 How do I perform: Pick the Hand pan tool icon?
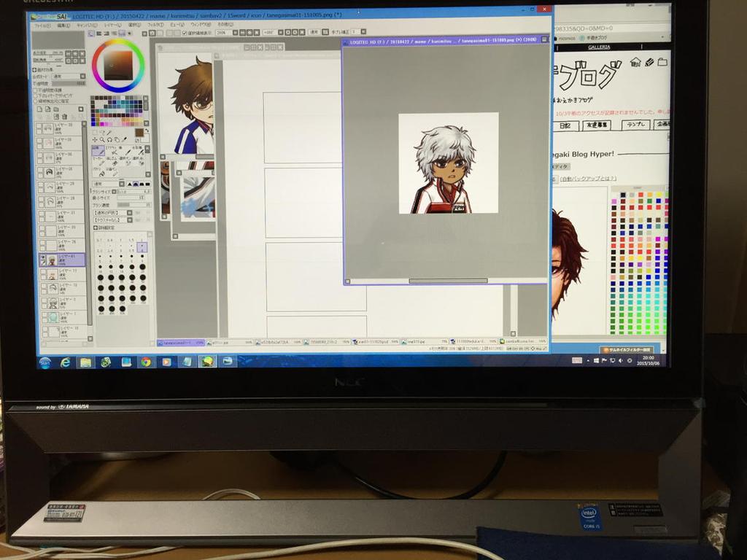click(117, 140)
